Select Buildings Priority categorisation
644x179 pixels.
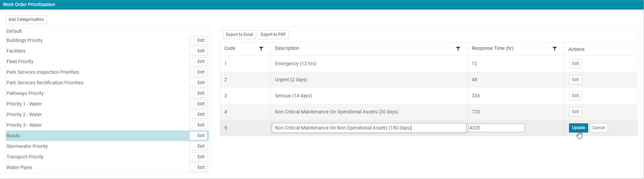[25, 40]
